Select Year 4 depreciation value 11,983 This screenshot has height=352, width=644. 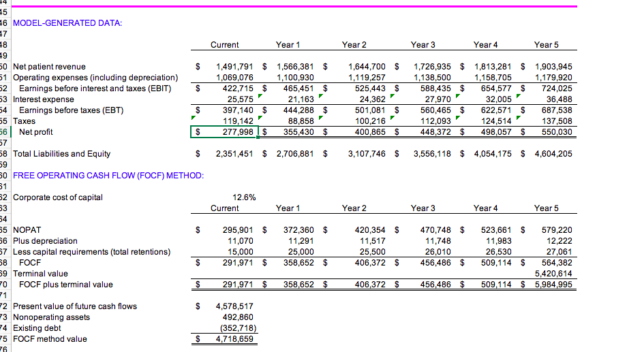(x=499, y=241)
